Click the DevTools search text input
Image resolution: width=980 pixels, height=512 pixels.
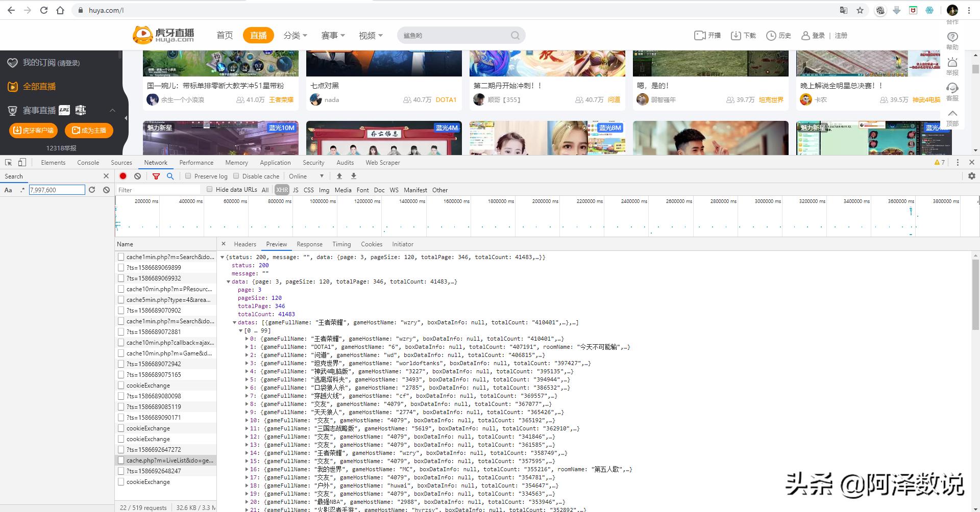57,190
